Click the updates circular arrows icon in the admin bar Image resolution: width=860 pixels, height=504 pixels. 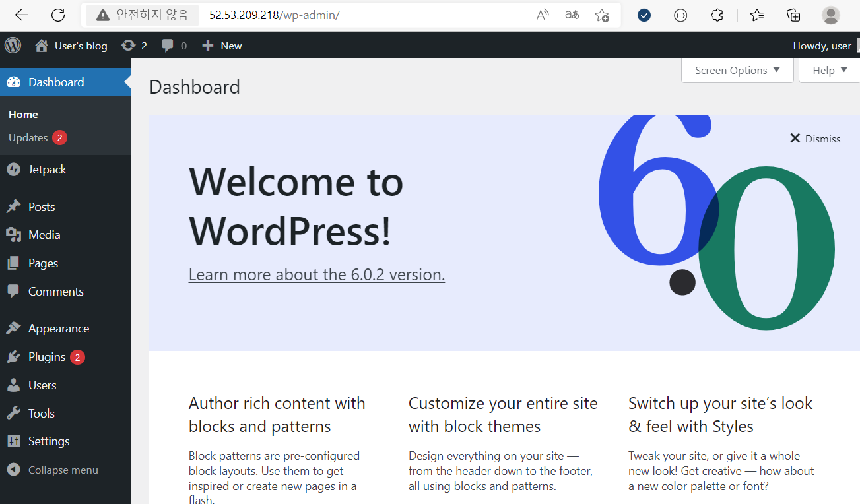(128, 46)
